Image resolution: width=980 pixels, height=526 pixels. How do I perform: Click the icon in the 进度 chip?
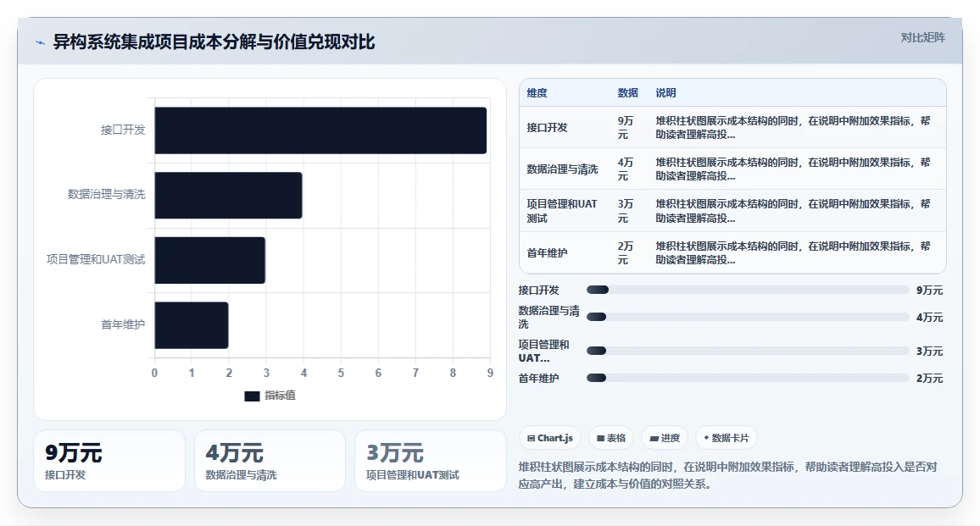point(654,439)
